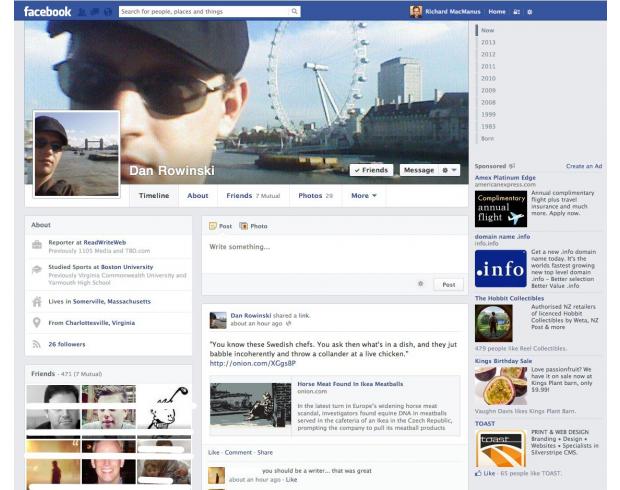Open Dan Rowinski's profile picture

tap(77, 154)
